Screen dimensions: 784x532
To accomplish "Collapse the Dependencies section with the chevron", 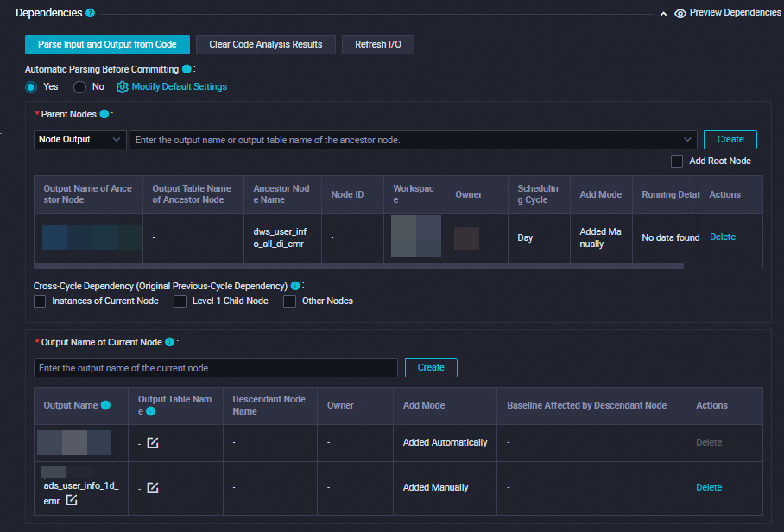I will click(663, 14).
